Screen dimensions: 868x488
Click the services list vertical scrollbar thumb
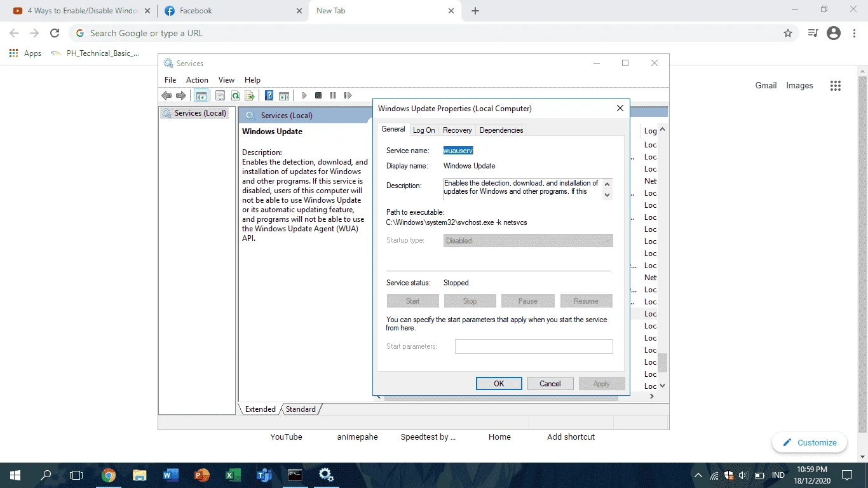pyautogui.click(x=663, y=363)
